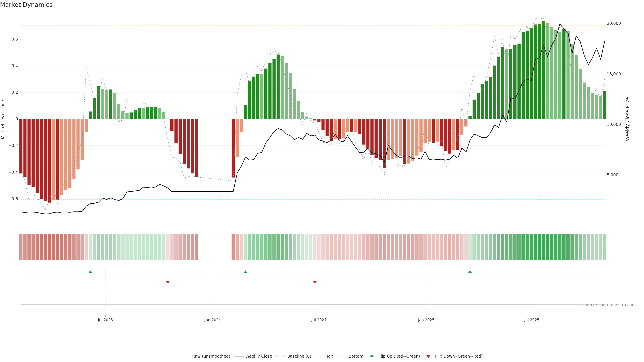
Task: Click the Market Dynamics chart title
Action: pos(26,5)
